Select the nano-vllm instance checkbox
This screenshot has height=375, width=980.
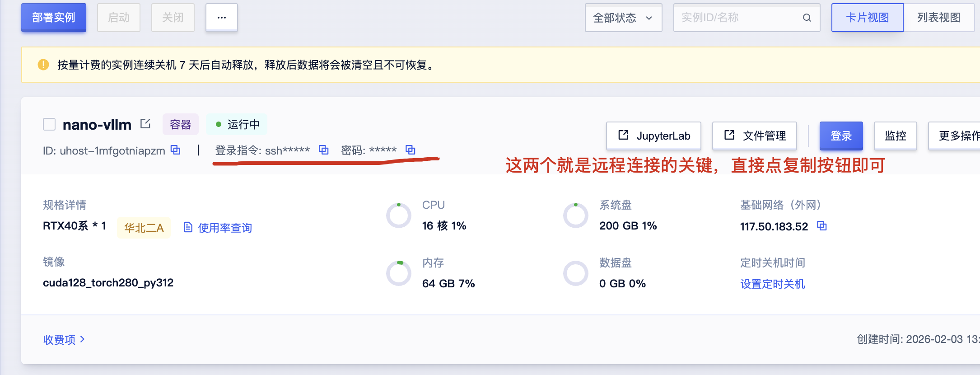(x=49, y=124)
